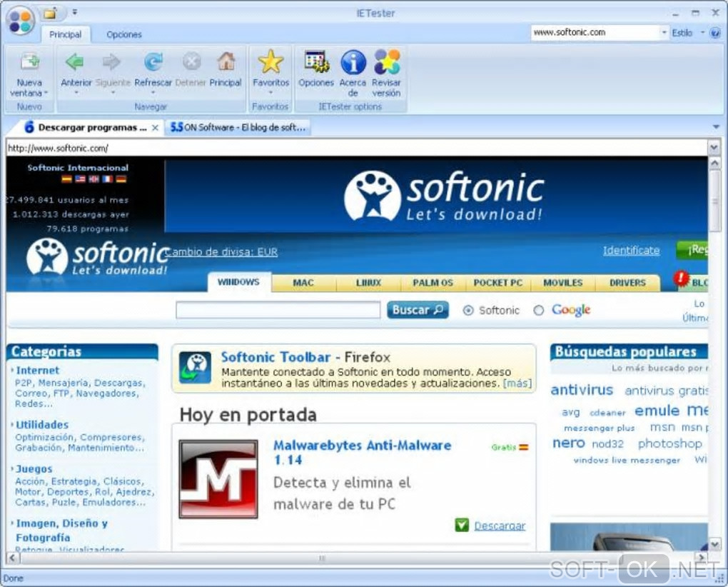Select the MOVILES platform tab
728x587 pixels.
[562, 283]
